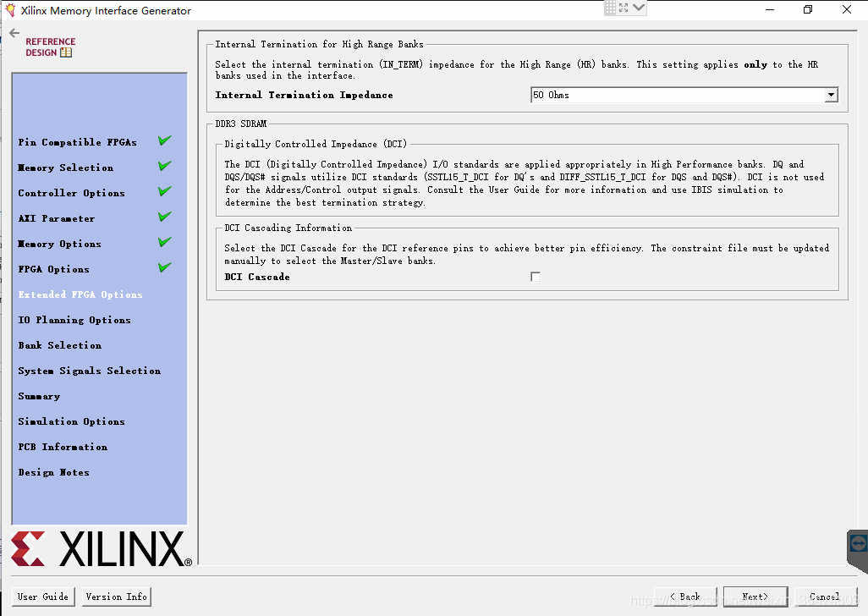Click the REFERENCE DESIGN link text

pos(50,47)
